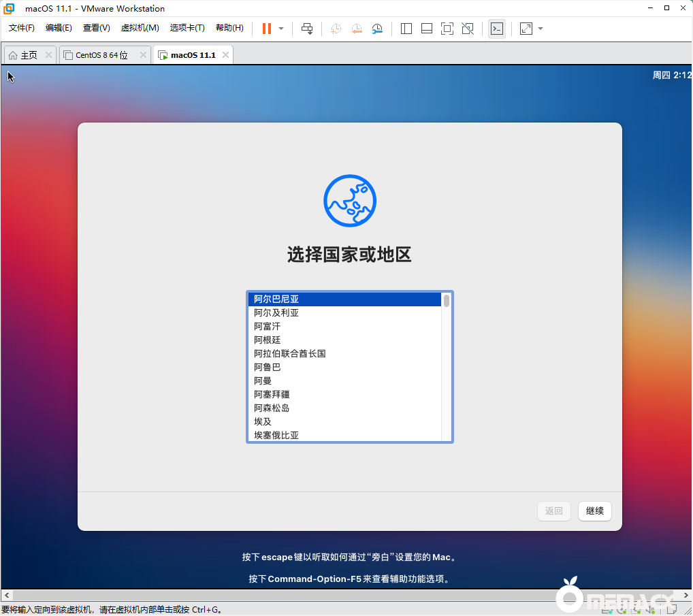The height and width of the screenshot is (616, 693).
Task: Open the suspend button dropdown arrow
Action: 280,28
